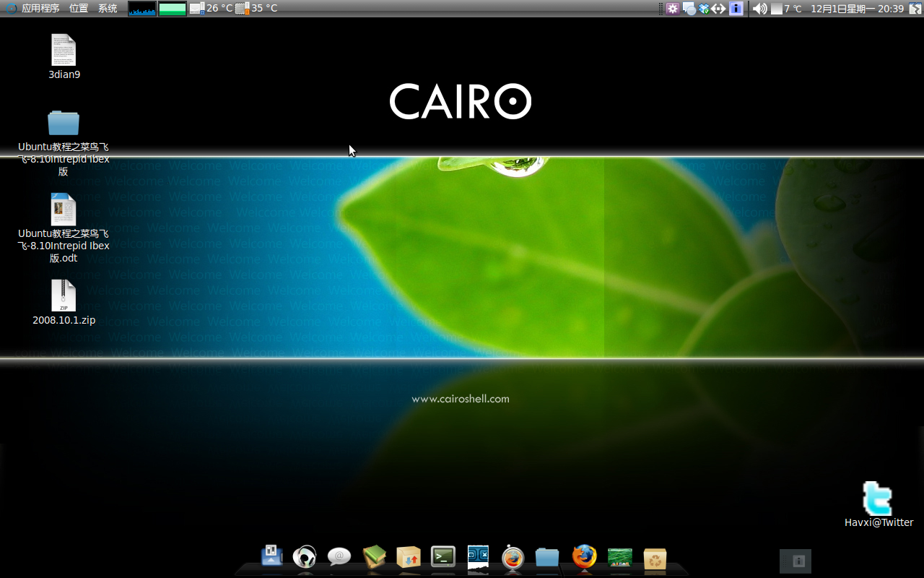Open the package box with arrows dock icon
The width and height of the screenshot is (924, 578).
(x=409, y=557)
